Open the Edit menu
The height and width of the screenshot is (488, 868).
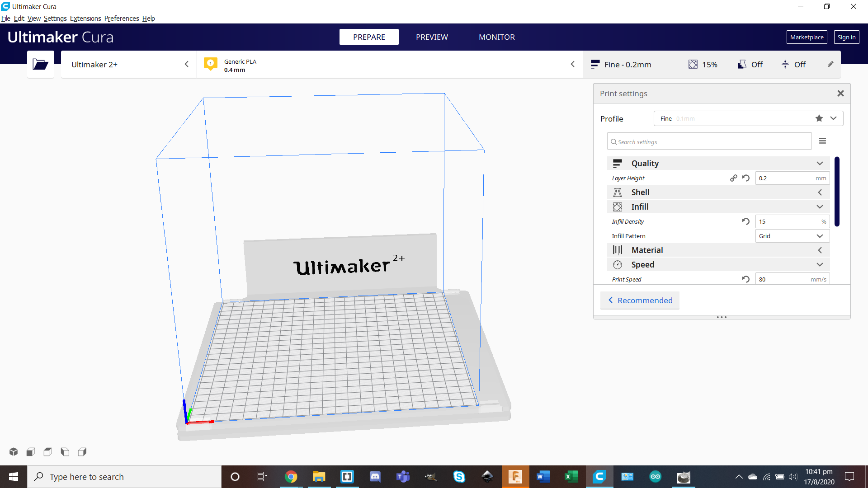pos(19,19)
